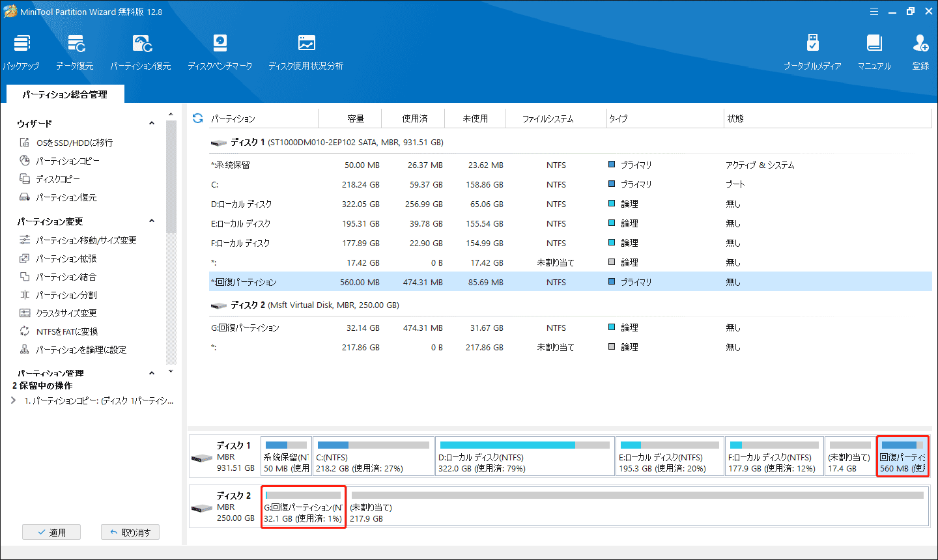
Task: Open the hamburger menu
Action: (x=874, y=10)
